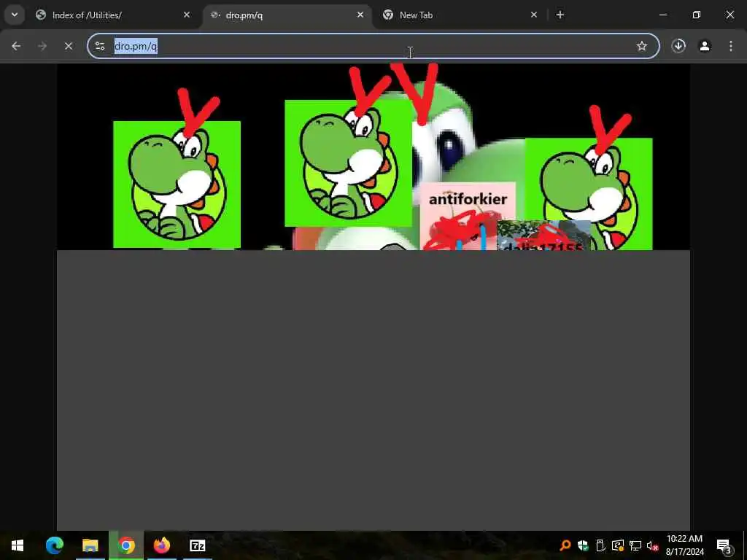Image resolution: width=747 pixels, height=560 pixels.
Task: Open the notification center icon
Action: (x=724, y=545)
